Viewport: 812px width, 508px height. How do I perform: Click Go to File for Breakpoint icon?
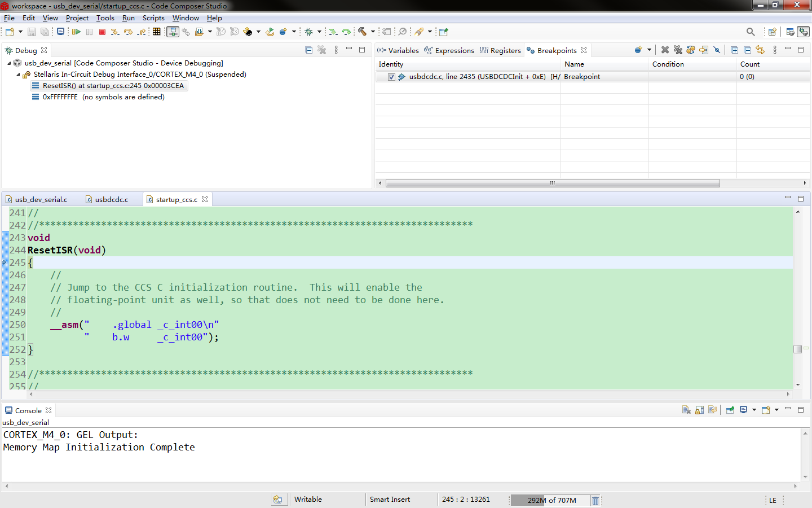[x=704, y=50]
